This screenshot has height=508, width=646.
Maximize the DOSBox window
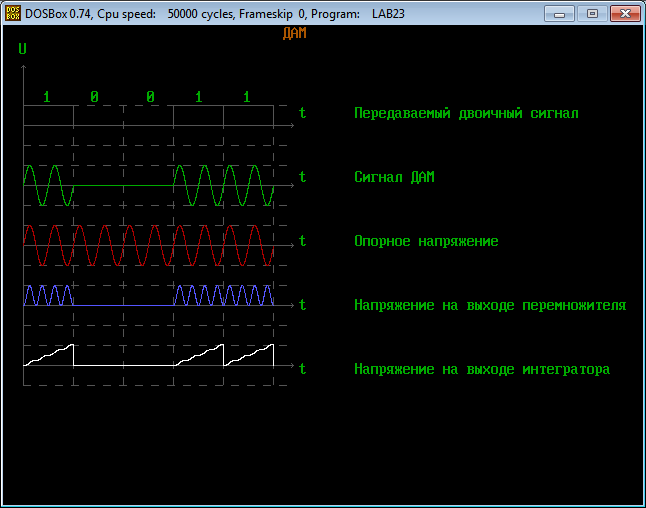pyautogui.click(x=592, y=14)
